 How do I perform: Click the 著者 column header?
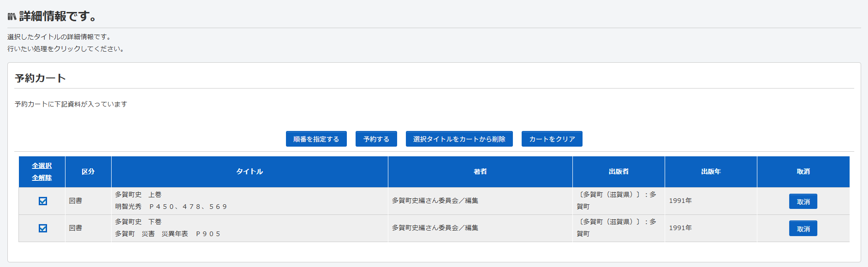tap(480, 172)
